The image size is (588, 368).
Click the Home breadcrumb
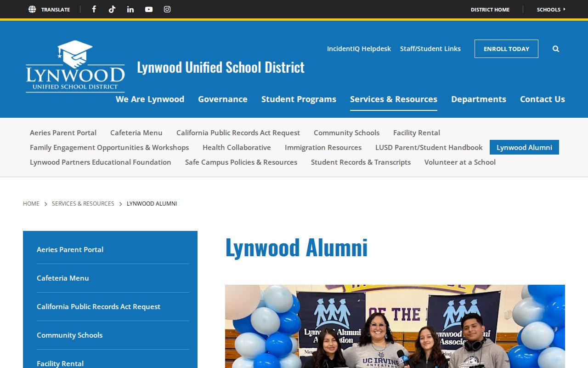coord(31,203)
